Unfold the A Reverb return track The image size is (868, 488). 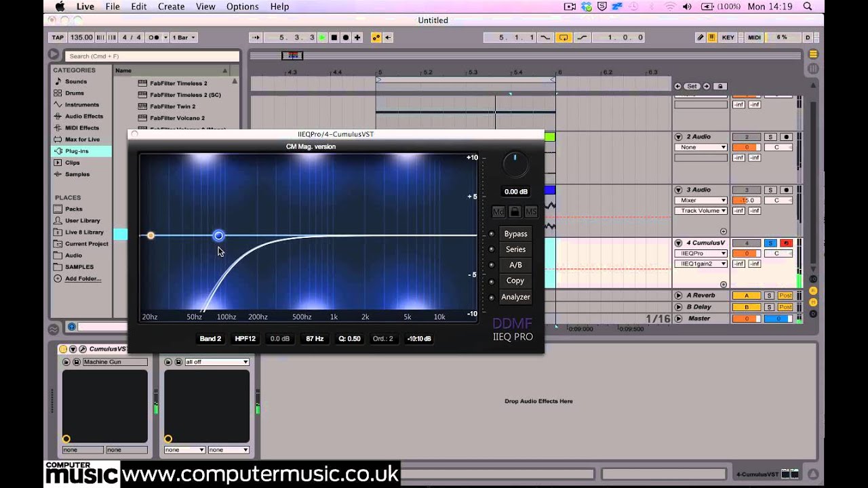click(679, 296)
